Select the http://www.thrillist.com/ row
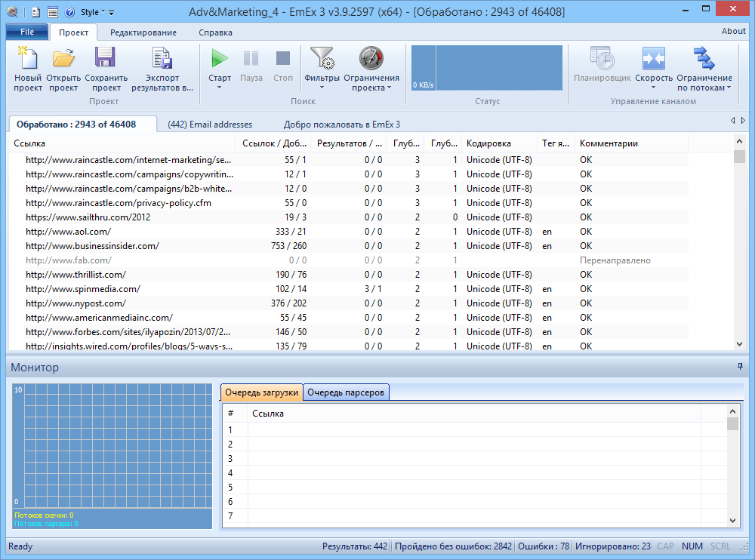The width and height of the screenshot is (755, 560). click(349, 275)
